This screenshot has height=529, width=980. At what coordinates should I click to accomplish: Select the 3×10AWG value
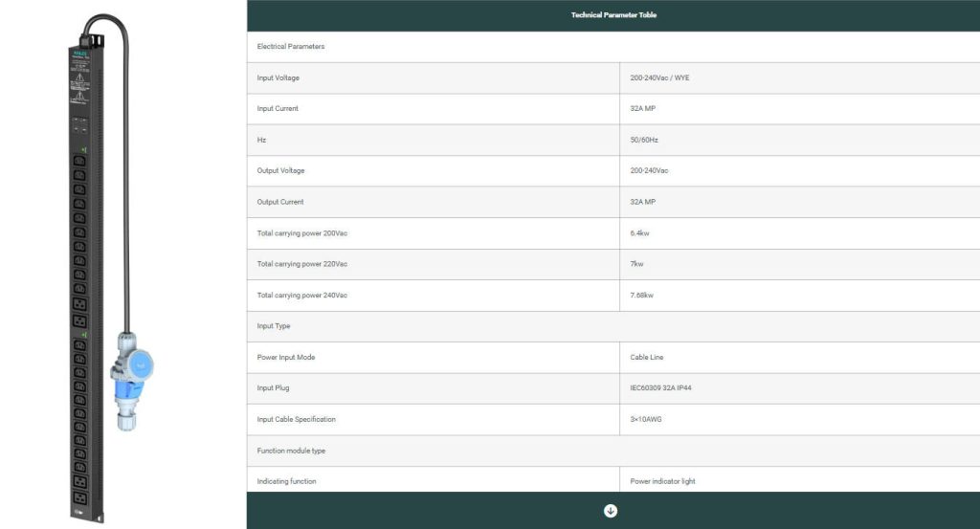point(646,420)
